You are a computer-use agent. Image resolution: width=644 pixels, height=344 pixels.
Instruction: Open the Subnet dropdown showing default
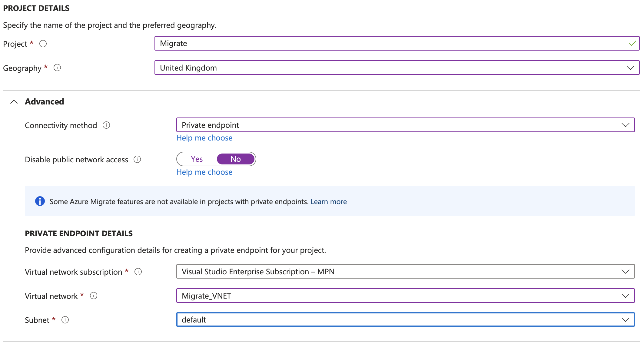(405, 319)
